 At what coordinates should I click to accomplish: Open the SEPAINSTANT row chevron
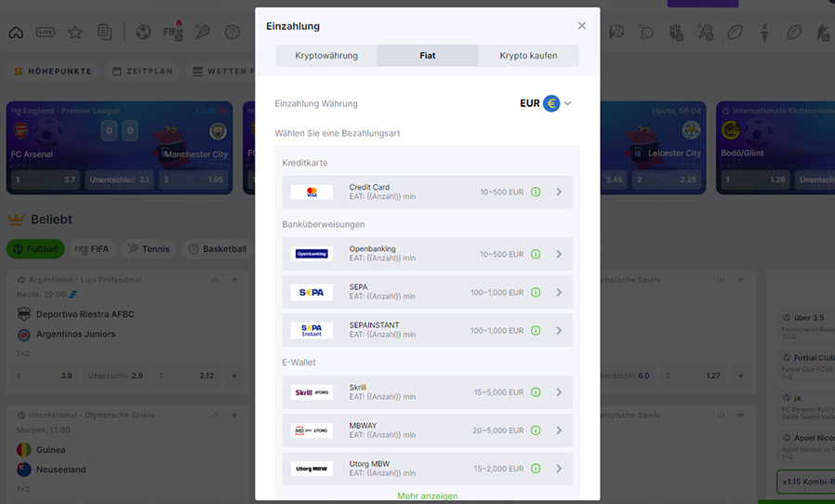click(559, 330)
